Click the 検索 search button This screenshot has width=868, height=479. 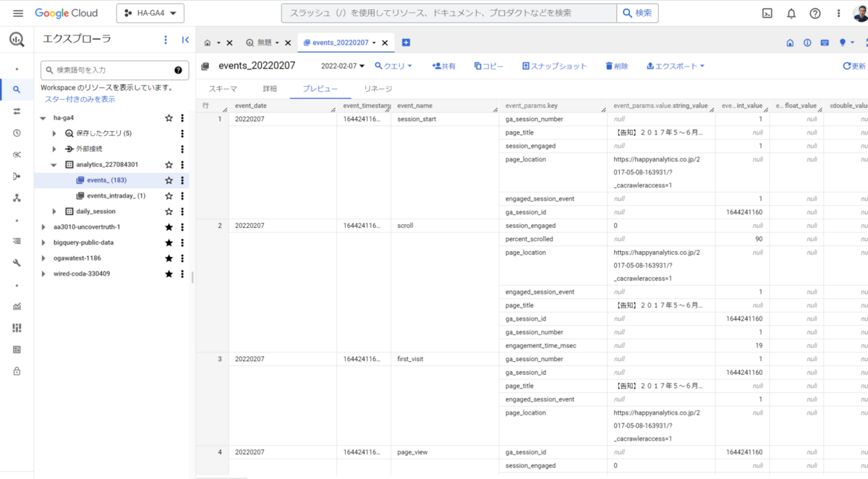tap(637, 13)
